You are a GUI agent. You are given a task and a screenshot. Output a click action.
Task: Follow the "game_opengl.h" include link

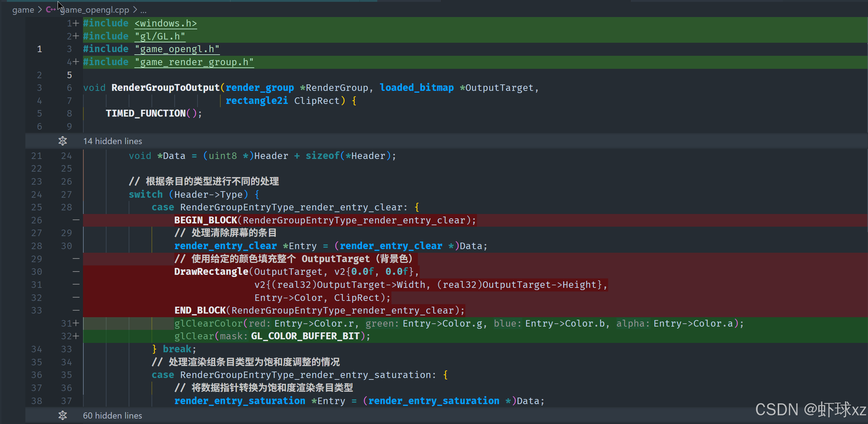[177, 49]
